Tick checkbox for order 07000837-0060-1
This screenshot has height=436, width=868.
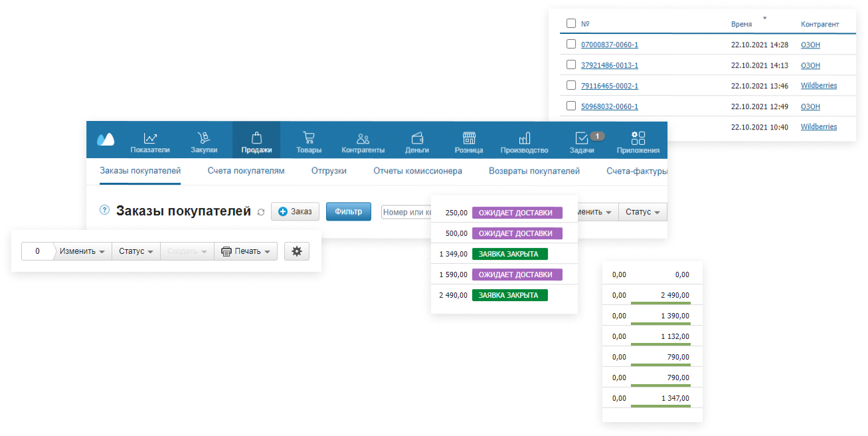point(571,45)
